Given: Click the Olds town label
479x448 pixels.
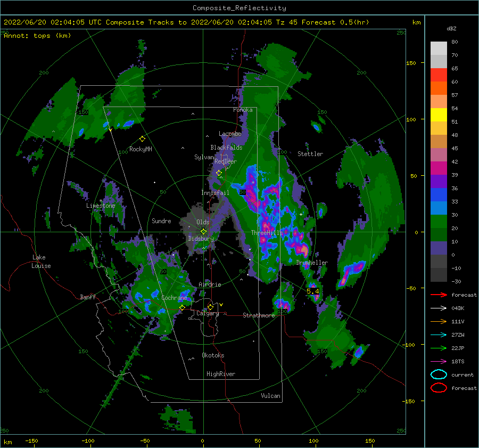Looking at the screenshot, I should pos(203,222).
